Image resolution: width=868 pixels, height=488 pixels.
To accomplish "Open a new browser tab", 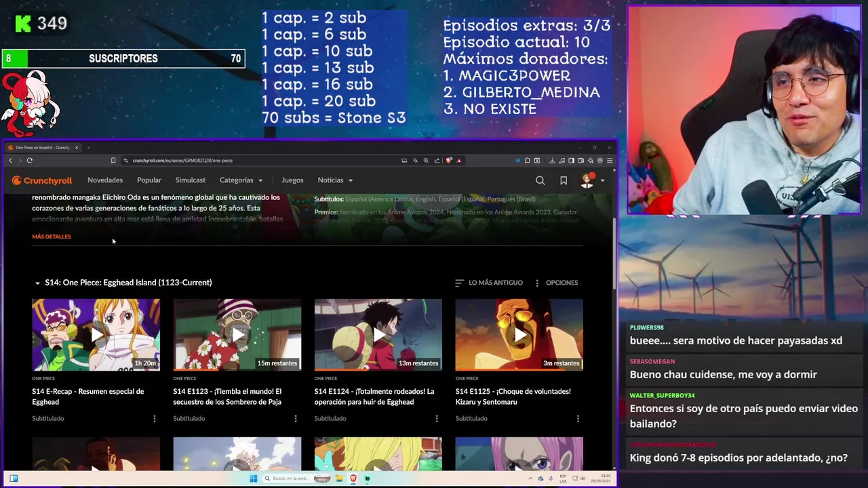I will tap(88, 148).
